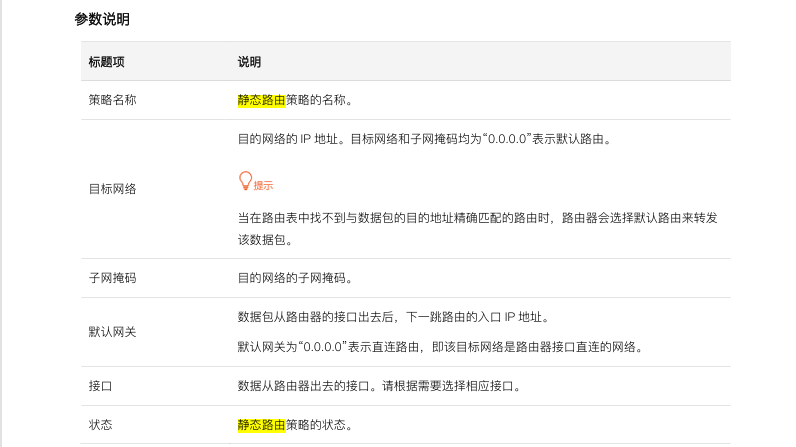This screenshot has height=447, width=796.
Task: Select the 接口 row label
Action: tap(100, 385)
